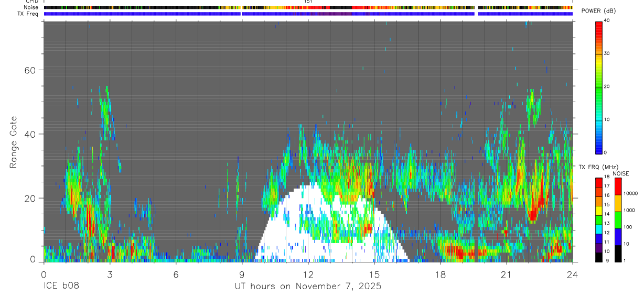Viewport: 644px width, 297px height.
Task: Click the x-axis tick label '24'
Action: pos(572,274)
